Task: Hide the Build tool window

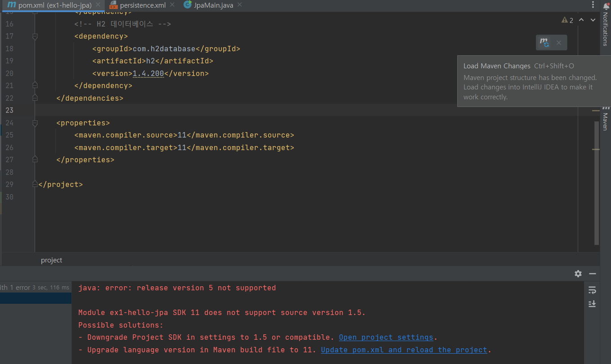Action: click(x=593, y=274)
